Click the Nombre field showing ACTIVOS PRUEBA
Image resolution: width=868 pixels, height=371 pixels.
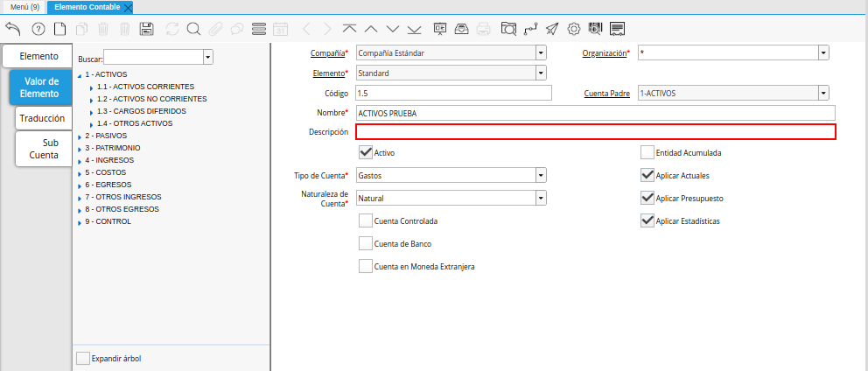click(x=595, y=113)
